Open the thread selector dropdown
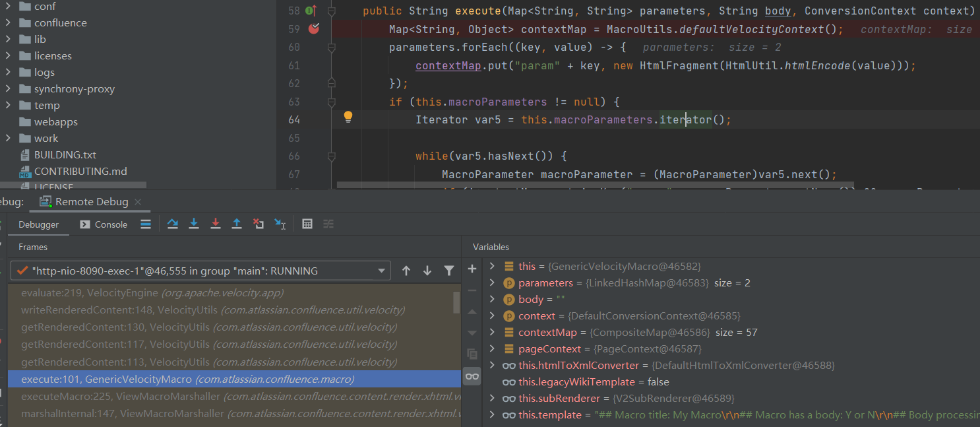The height and width of the screenshot is (427, 980). (381, 271)
